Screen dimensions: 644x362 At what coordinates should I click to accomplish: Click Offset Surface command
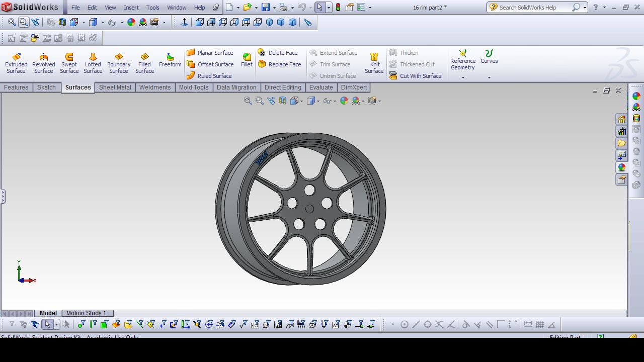(x=210, y=64)
